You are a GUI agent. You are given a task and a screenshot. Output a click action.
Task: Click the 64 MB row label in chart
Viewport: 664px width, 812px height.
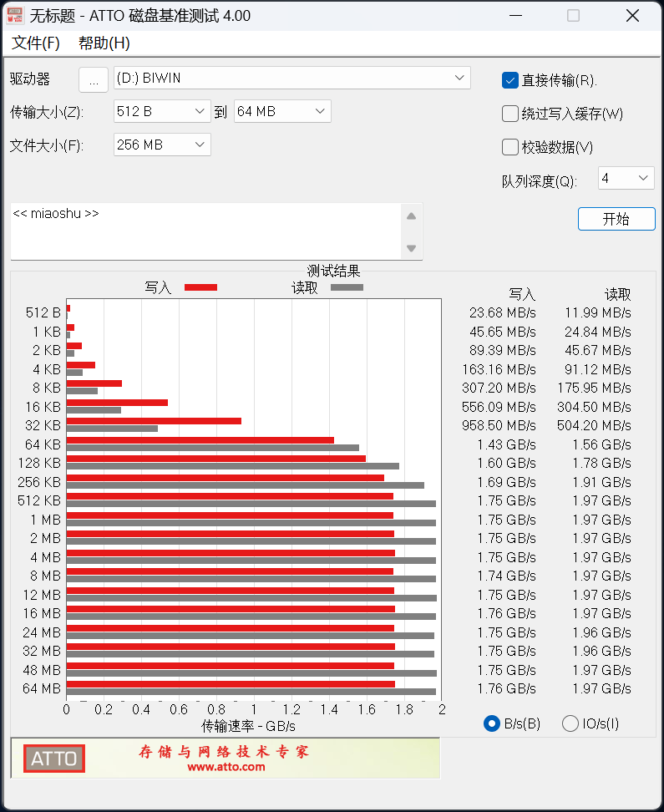42,688
